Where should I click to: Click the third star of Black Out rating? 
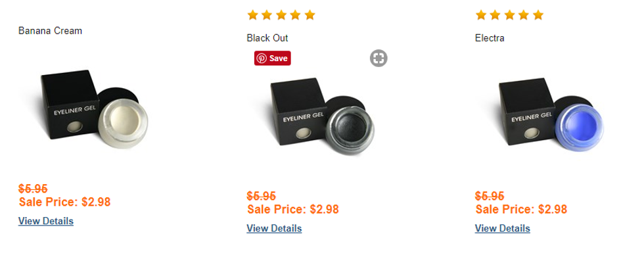coord(281,14)
